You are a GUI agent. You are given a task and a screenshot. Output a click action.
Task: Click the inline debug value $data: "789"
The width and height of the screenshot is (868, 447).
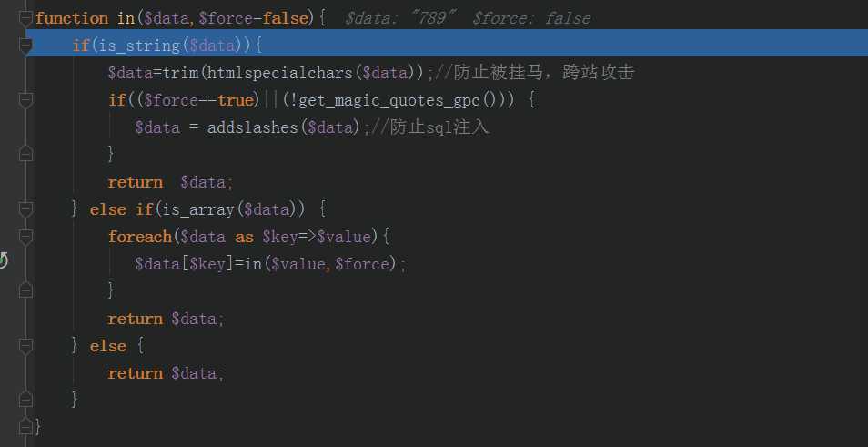point(400,19)
